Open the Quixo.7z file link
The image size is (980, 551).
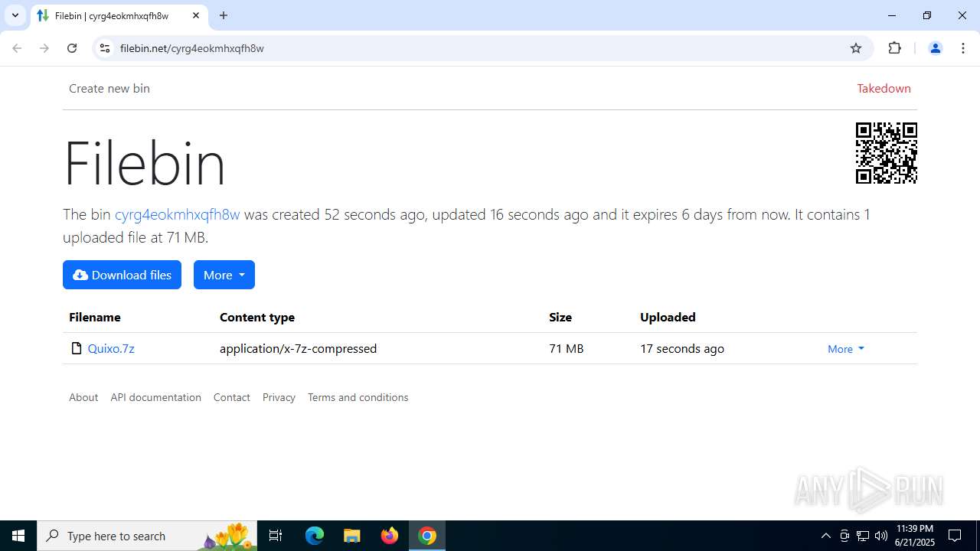pyautogui.click(x=111, y=348)
